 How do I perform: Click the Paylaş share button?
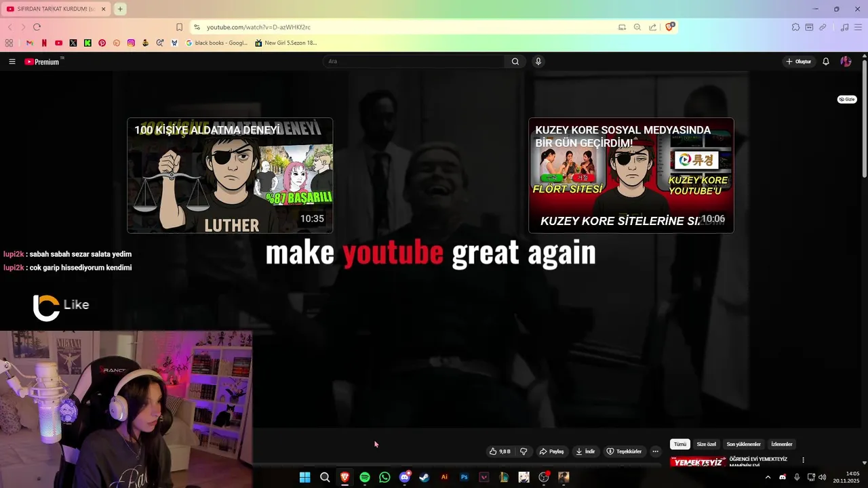[551, 451]
